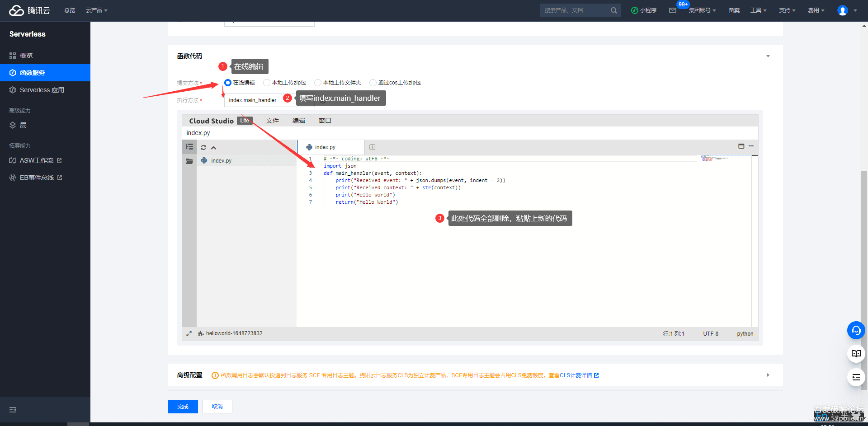
Task: Go to 总览 in the top bar
Action: (x=70, y=10)
